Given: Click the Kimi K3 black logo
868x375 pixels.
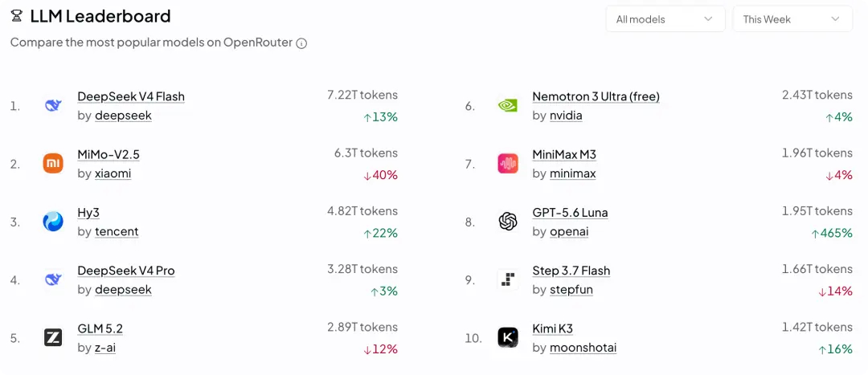Looking at the screenshot, I should coord(508,336).
